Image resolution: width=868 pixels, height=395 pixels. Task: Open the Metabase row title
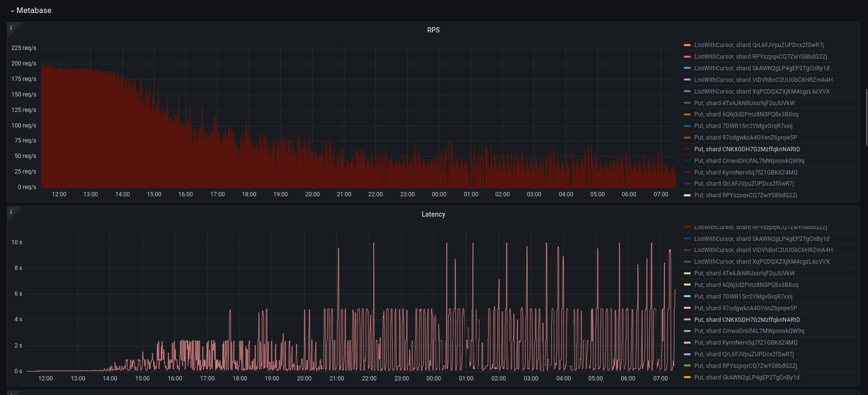point(34,10)
